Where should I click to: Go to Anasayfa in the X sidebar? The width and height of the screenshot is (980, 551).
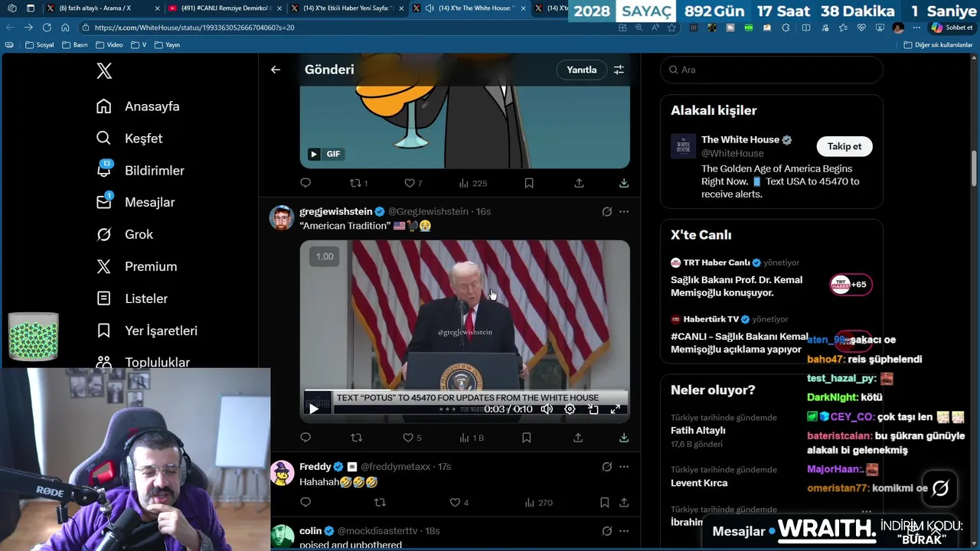tap(138, 106)
